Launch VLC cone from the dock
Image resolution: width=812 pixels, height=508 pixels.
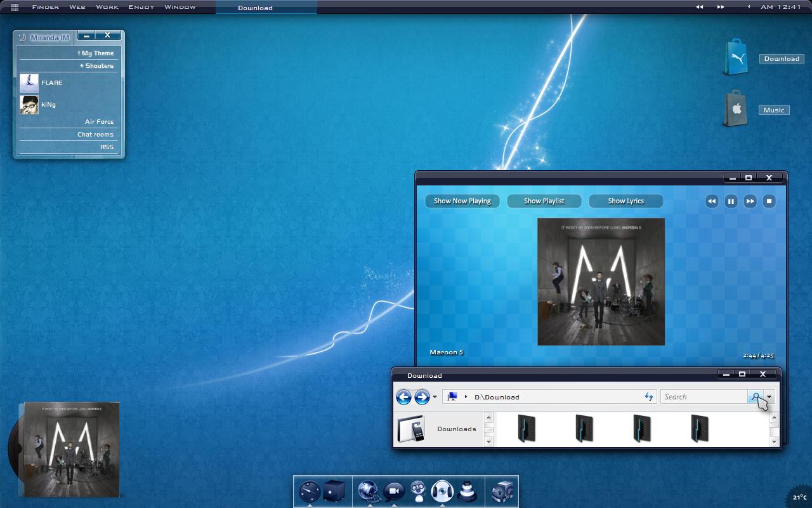467,491
